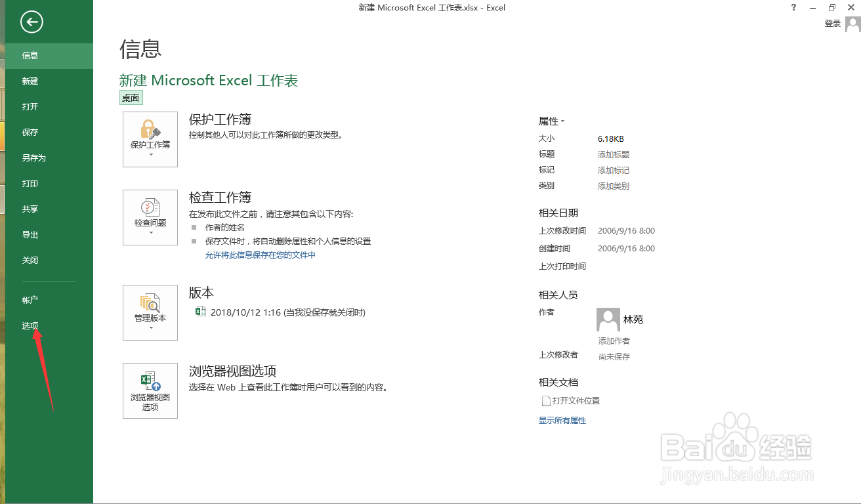Click the 作者的姓名 bullet item
Viewport: 861px width, 504px height.
coord(225,228)
